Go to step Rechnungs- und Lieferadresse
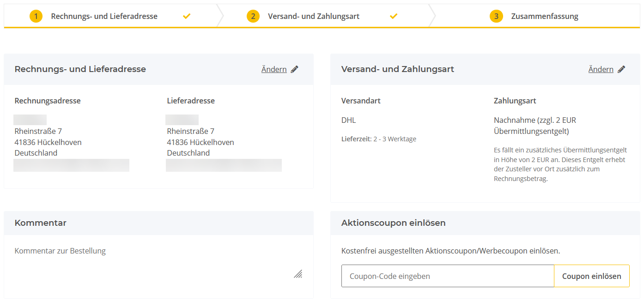Screen dimensions: 644x302 104,16
